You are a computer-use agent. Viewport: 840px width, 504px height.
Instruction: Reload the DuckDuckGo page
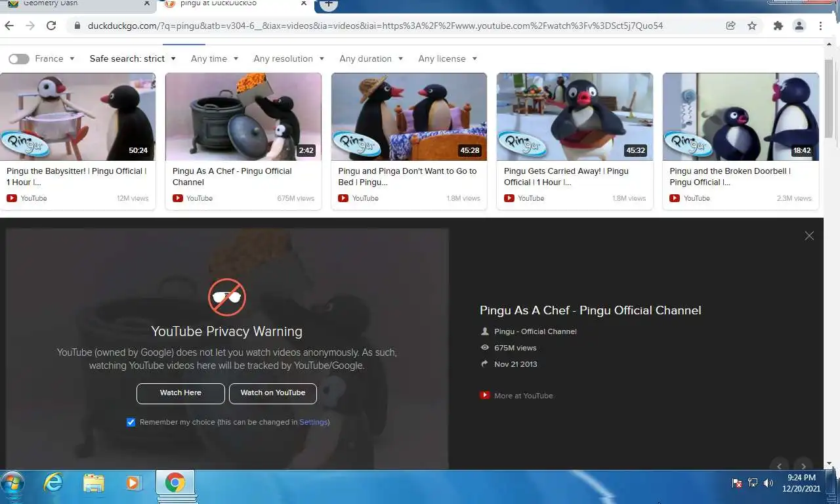[51, 26]
